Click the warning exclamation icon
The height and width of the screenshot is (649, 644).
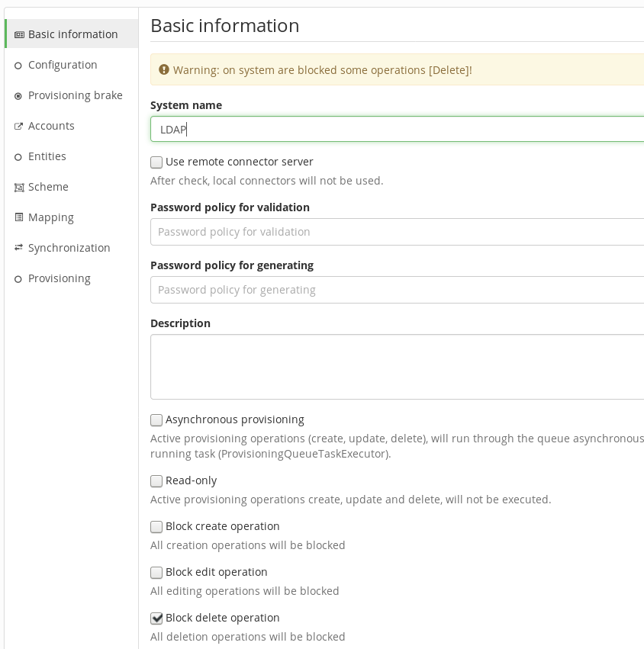164,69
